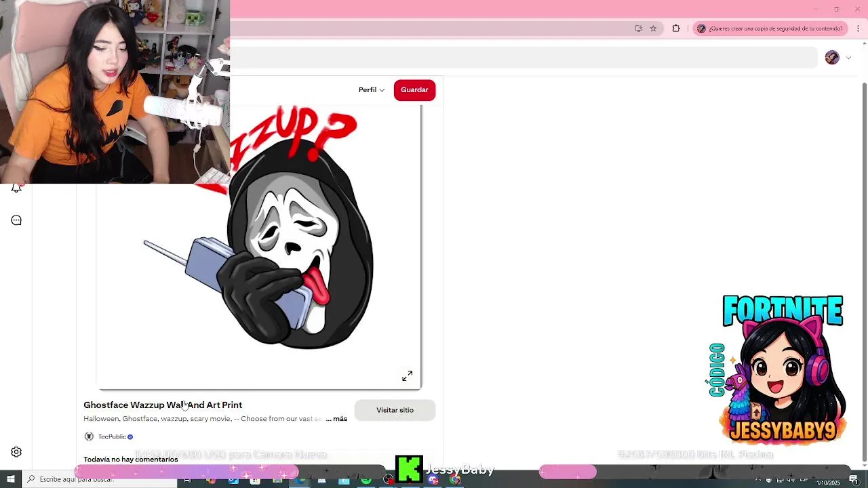
Task: Click the red Guardar button
Action: [414, 90]
